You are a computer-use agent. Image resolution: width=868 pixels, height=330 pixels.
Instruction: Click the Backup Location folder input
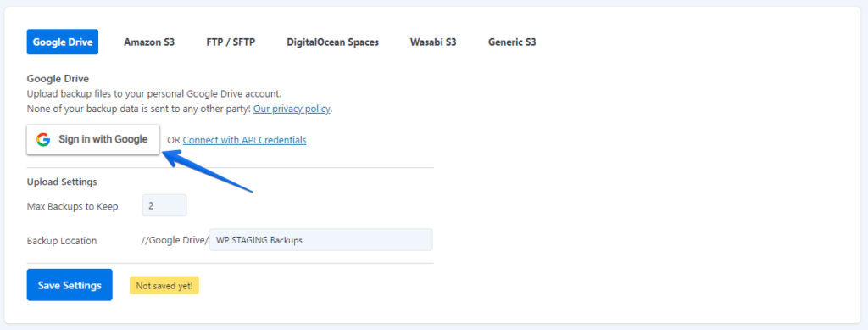point(321,240)
